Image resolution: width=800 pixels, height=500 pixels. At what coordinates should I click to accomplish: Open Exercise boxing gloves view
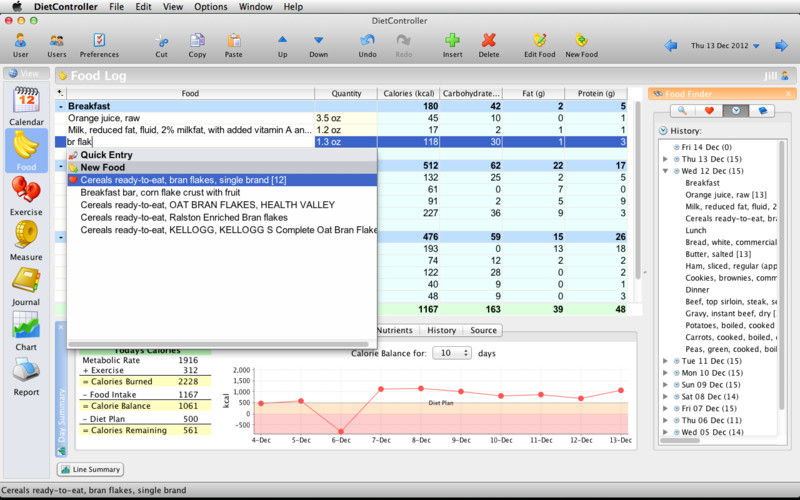[x=26, y=196]
